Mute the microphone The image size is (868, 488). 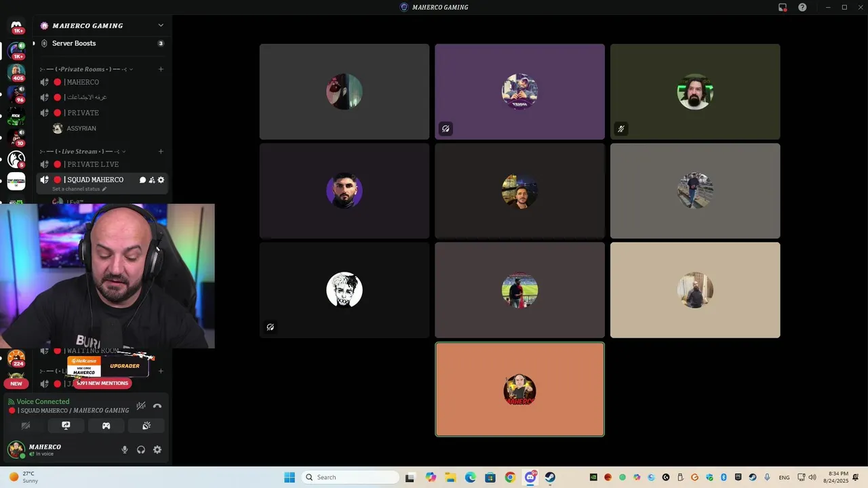(124, 449)
